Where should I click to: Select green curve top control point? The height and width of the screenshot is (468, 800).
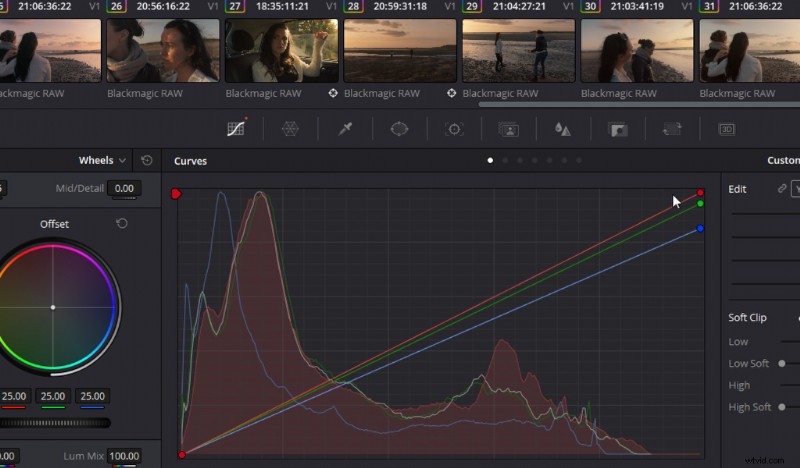coord(700,204)
